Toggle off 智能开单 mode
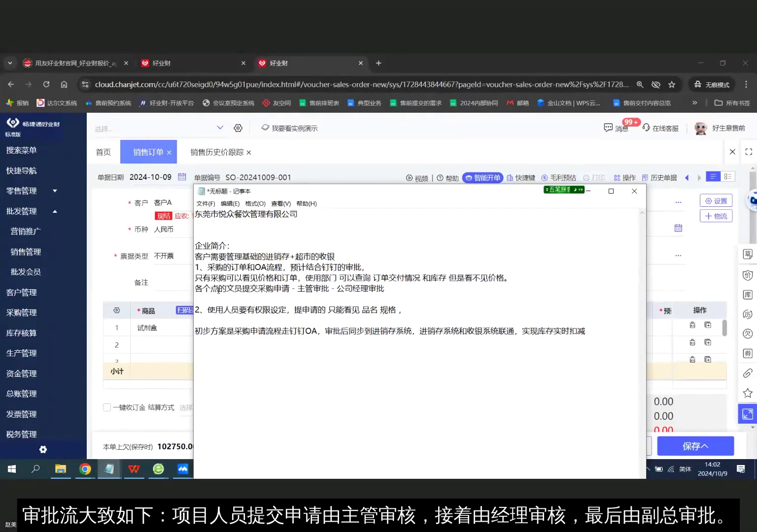The image size is (757, 532). click(x=482, y=177)
